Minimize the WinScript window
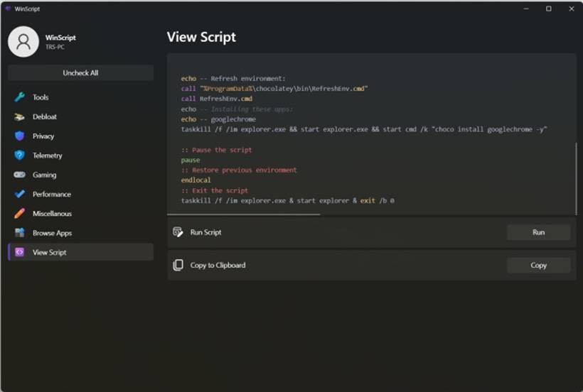583x392 pixels. (x=525, y=9)
